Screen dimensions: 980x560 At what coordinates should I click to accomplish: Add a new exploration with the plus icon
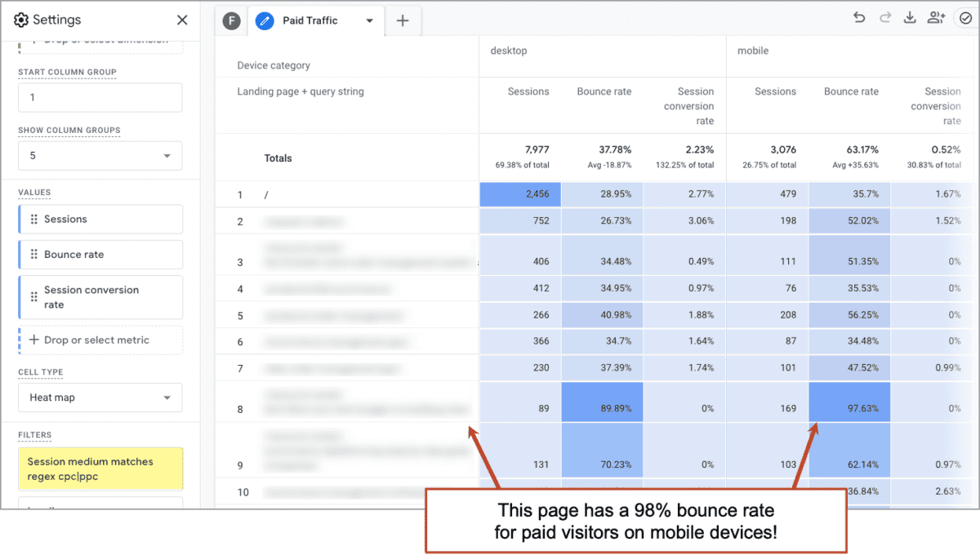[x=402, y=20]
